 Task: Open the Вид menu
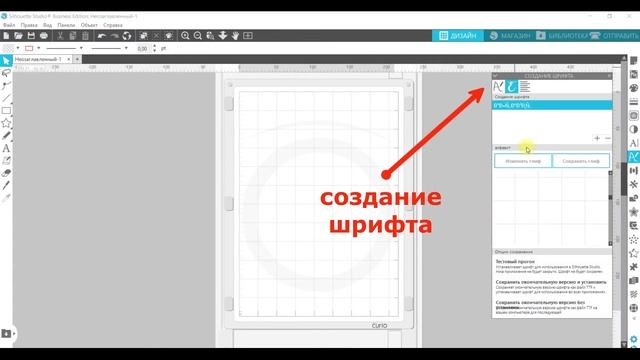47,25
